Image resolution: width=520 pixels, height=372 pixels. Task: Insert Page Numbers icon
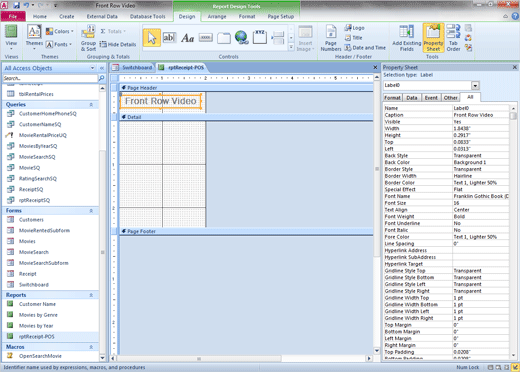point(331,38)
